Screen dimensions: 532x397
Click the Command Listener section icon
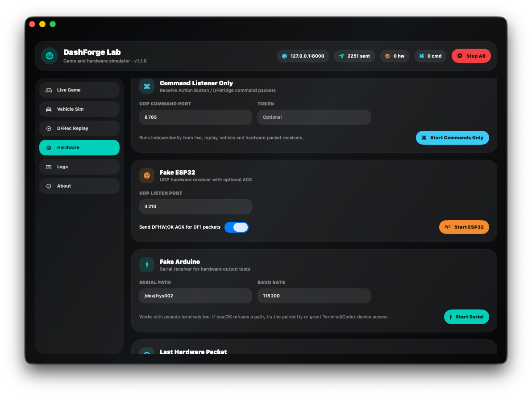[x=146, y=86]
